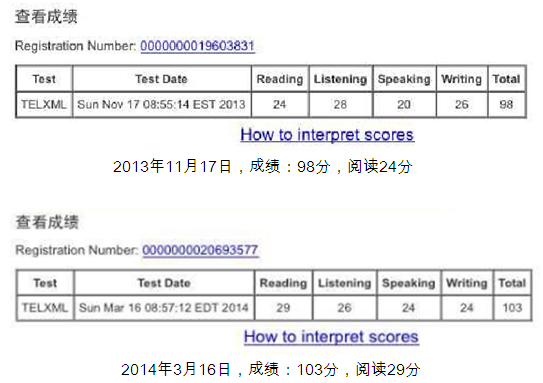Click Listening score 26 in second table
This screenshot has height=383, width=543.
coord(345,308)
